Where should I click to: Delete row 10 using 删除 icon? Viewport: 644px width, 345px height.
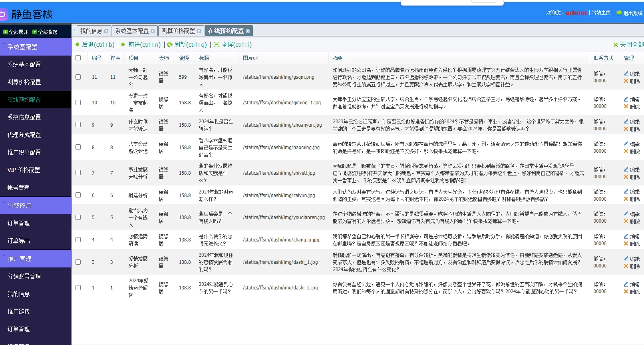coord(626,106)
